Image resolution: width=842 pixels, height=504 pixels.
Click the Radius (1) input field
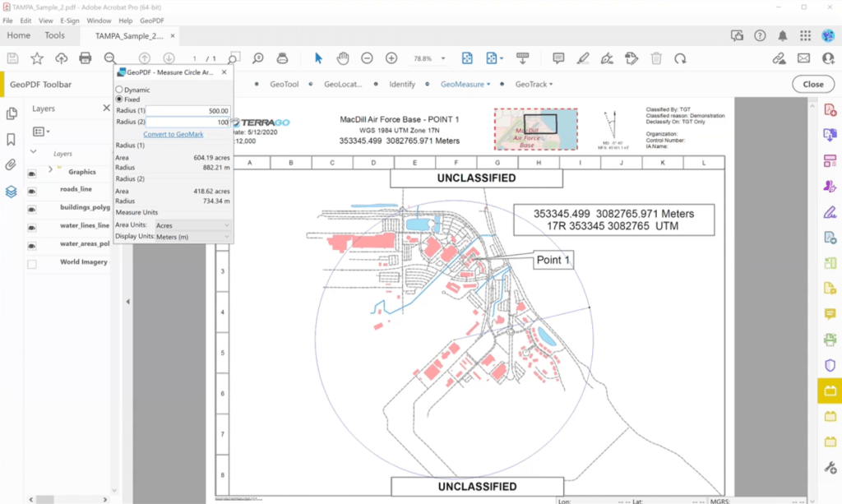[x=189, y=110]
